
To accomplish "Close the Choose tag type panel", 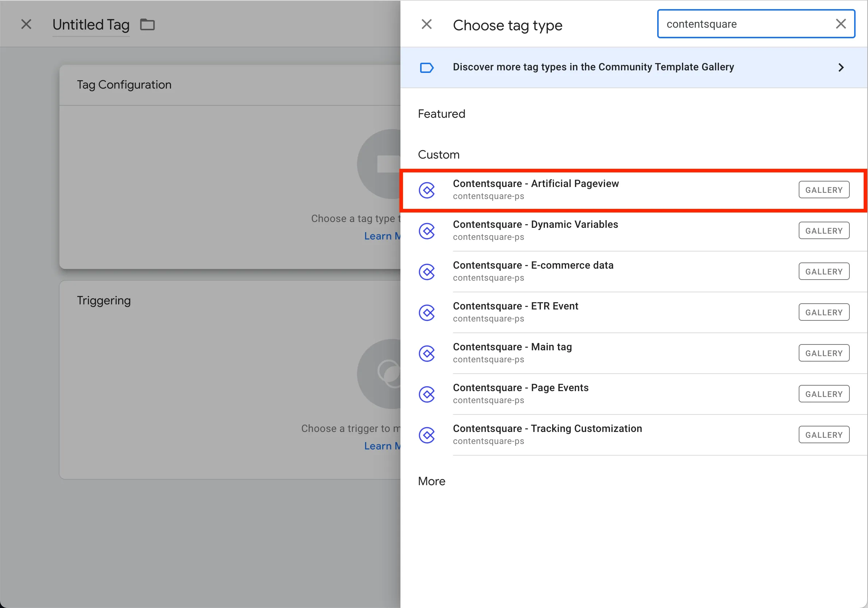I will [426, 24].
